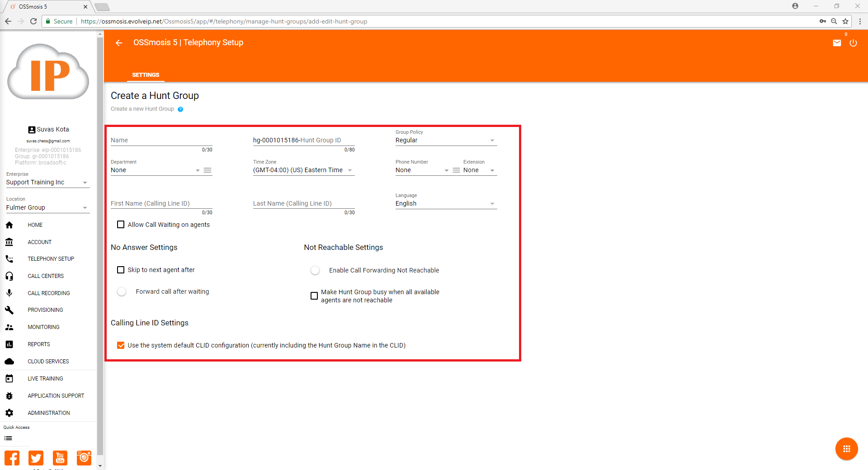Click the Quick Access list icon
This screenshot has width=868, height=470.
pos(8,438)
